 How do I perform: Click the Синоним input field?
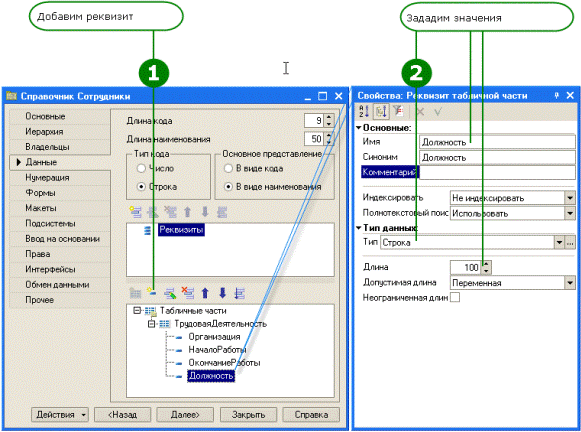[497, 157]
